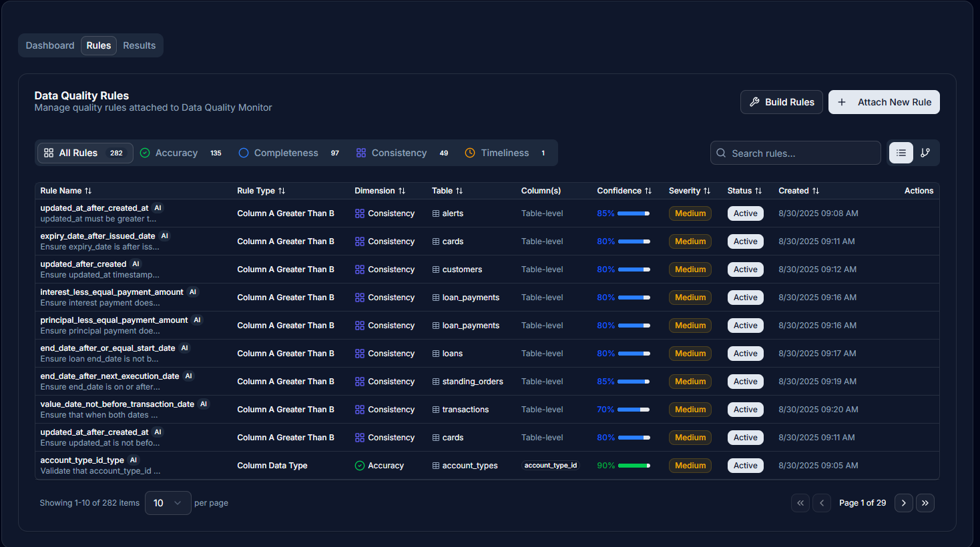
Task: Filter by All Rules
Action: coord(85,153)
